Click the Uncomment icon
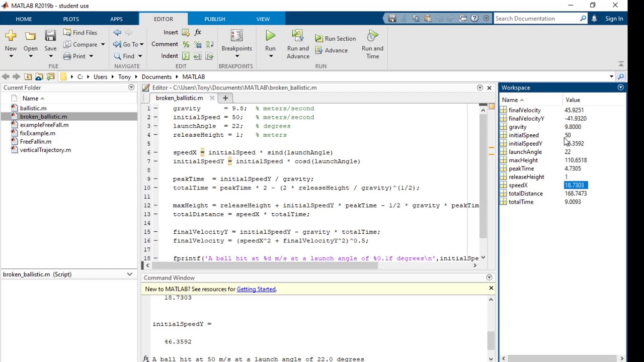Screen dimensions: 644x362 point(198,44)
